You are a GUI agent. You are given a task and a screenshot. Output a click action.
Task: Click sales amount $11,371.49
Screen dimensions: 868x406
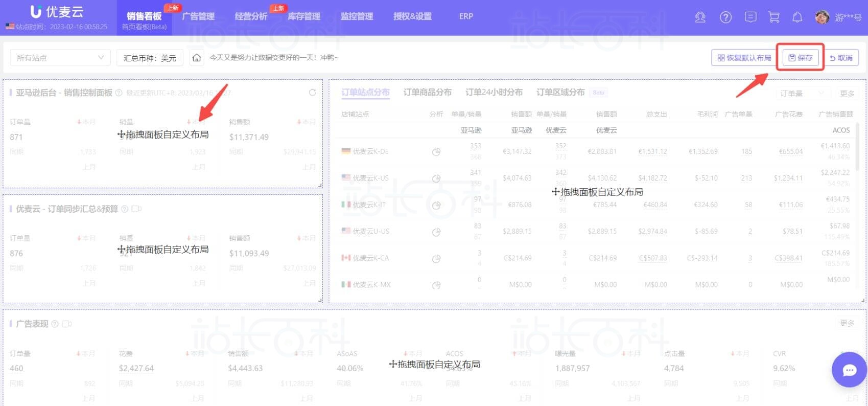click(x=249, y=137)
